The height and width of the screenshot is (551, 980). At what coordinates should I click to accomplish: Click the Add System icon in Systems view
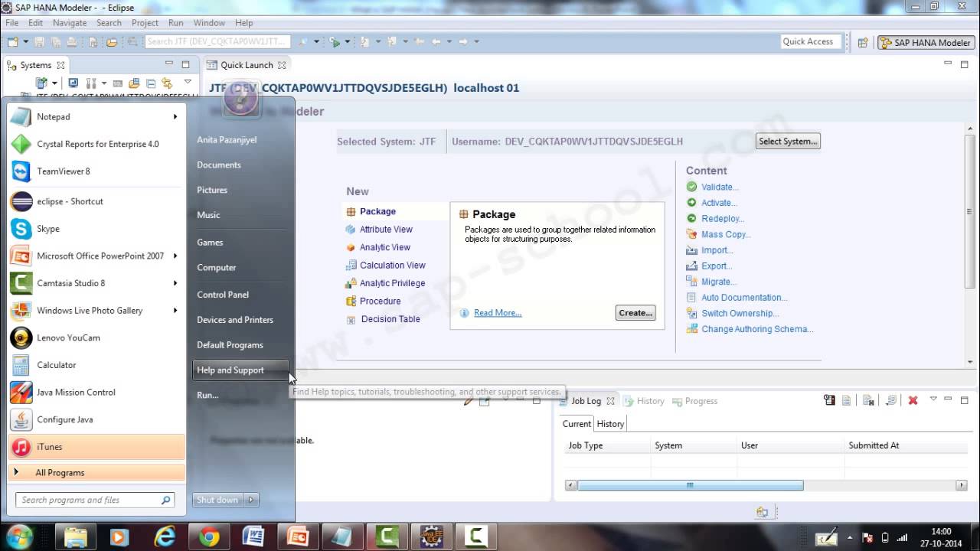41,83
